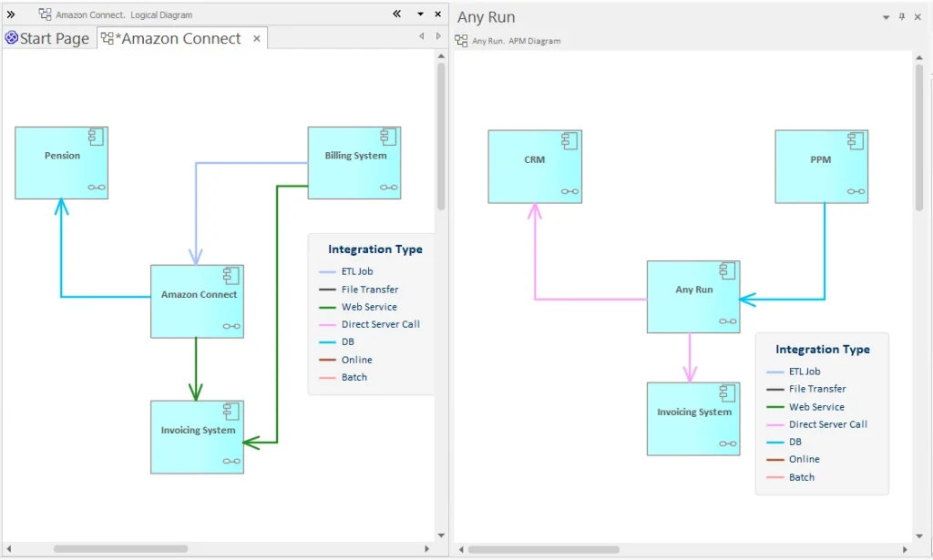Screen dimensions: 933x560
Task: Click component icon on Billing System box
Action: [388, 137]
